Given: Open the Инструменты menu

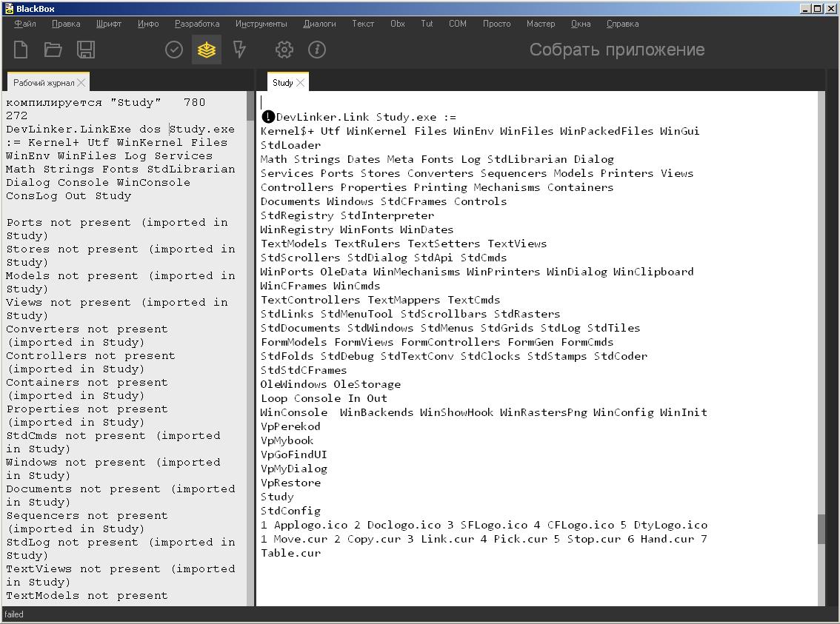Looking at the screenshot, I should (x=261, y=24).
